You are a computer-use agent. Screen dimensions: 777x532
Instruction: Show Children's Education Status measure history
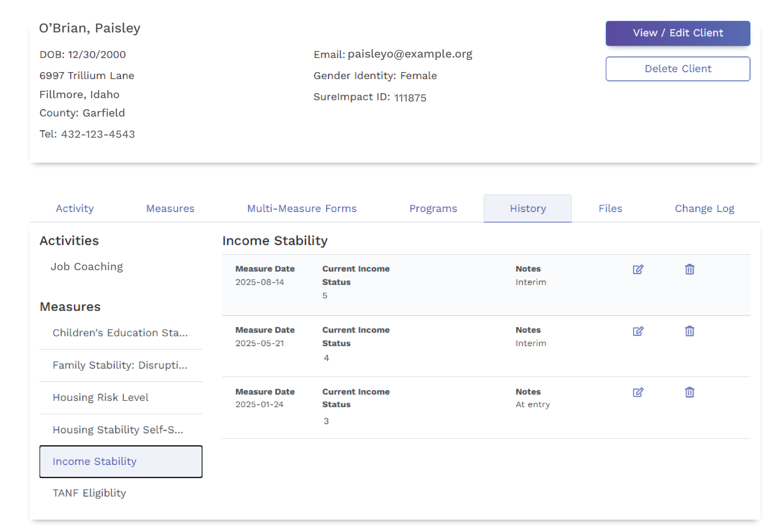[x=120, y=333]
